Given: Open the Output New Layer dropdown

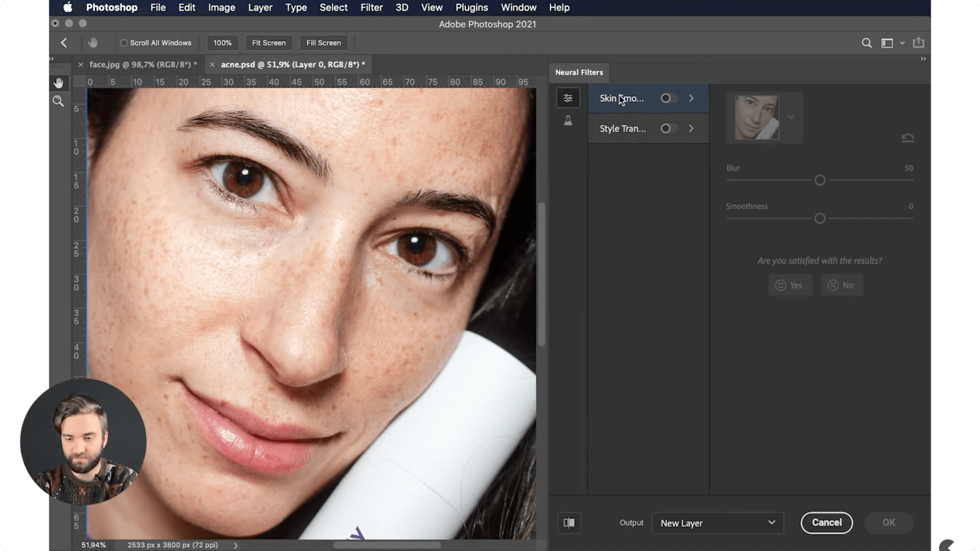Looking at the screenshot, I should click(x=717, y=522).
